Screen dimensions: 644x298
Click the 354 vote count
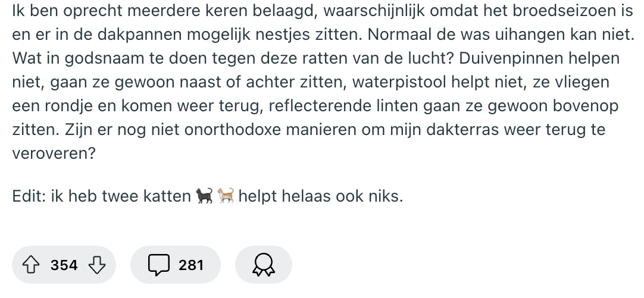coord(64,265)
